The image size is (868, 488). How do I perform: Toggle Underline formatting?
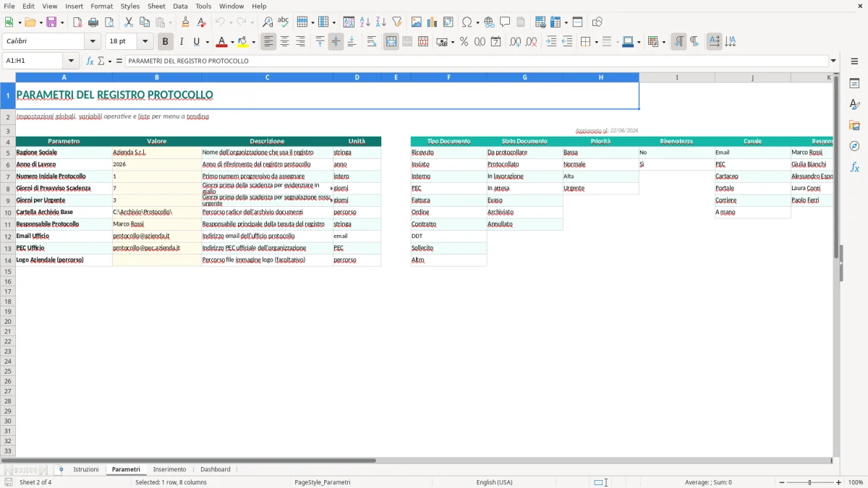196,42
